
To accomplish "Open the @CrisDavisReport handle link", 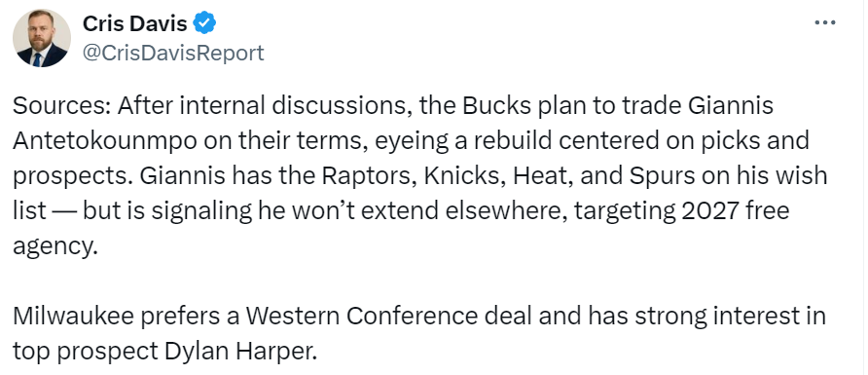I will coord(173,54).
